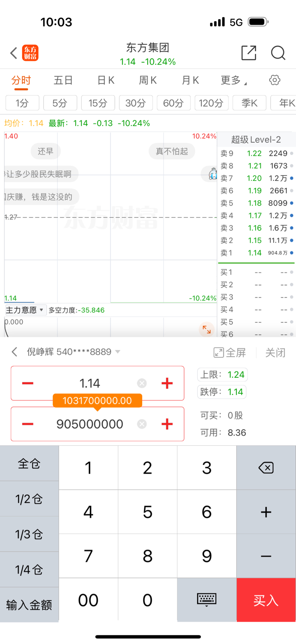Switch to the 五日 tab

(x=63, y=80)
